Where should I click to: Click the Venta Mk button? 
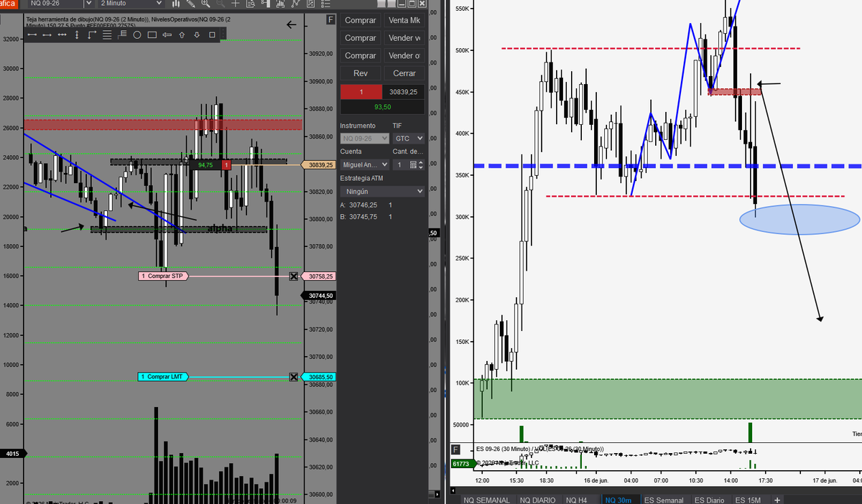coord(404,20)
